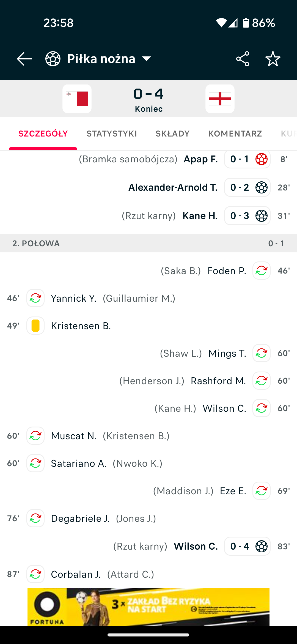
Task: Select the SZCZEGÓŁY tab
Action: point(43,134)
